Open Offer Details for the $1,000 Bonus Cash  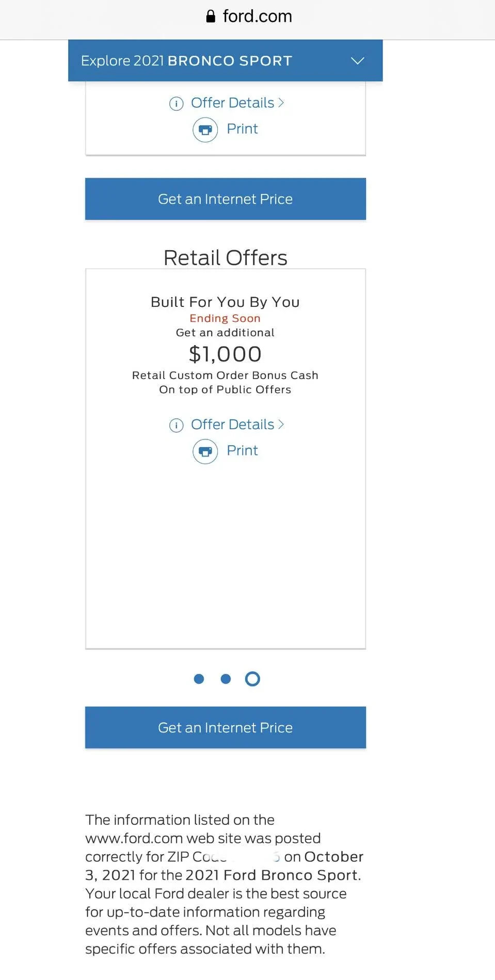(x=232, y=424)
